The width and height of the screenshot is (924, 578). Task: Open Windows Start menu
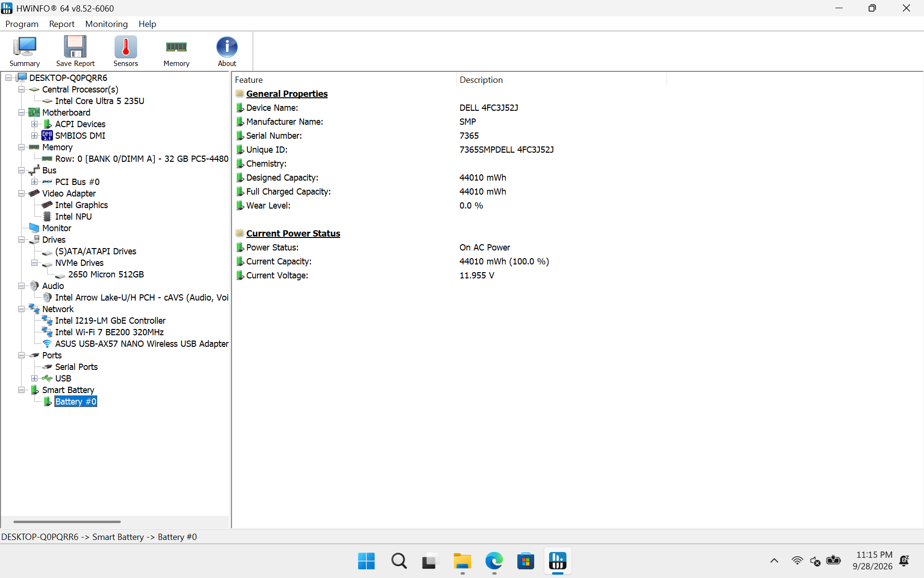[x=366, y=561]
